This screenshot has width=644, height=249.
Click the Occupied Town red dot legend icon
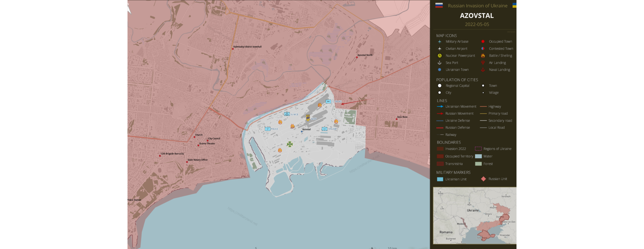pyautogui.click(x=483, y=42)
